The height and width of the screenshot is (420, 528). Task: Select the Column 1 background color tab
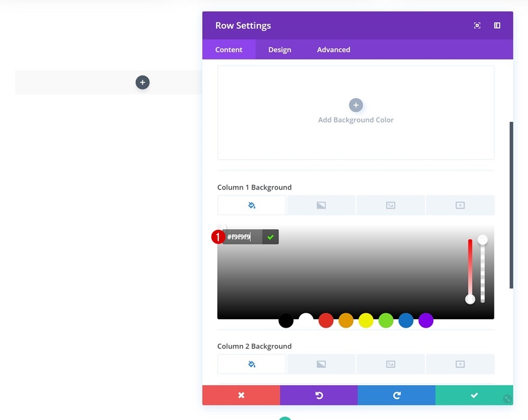point(251,205)
